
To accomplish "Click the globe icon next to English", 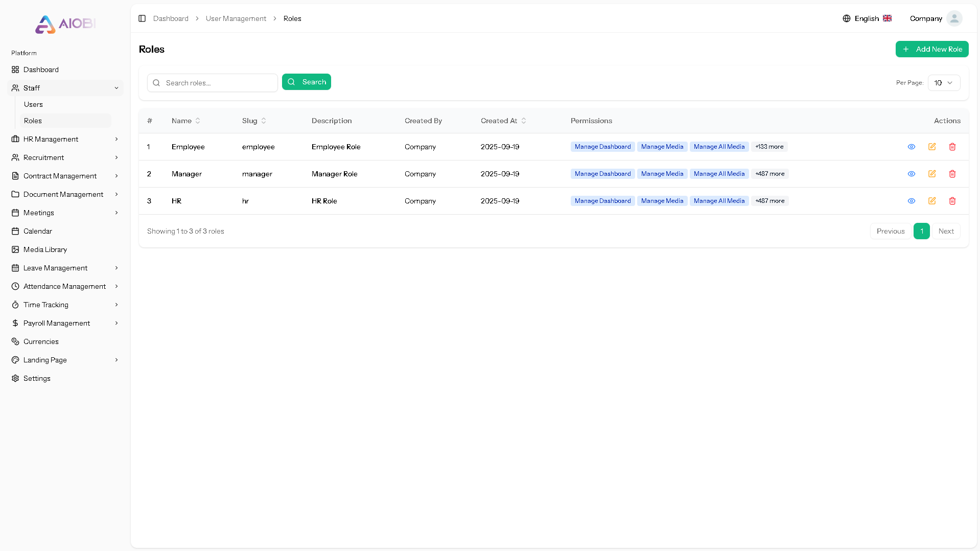I will 847,18.
